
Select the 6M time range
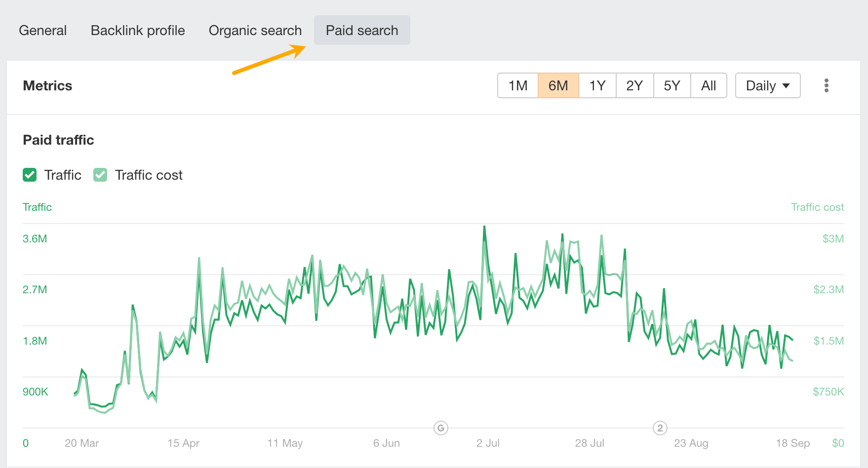(x=558, y=85)
